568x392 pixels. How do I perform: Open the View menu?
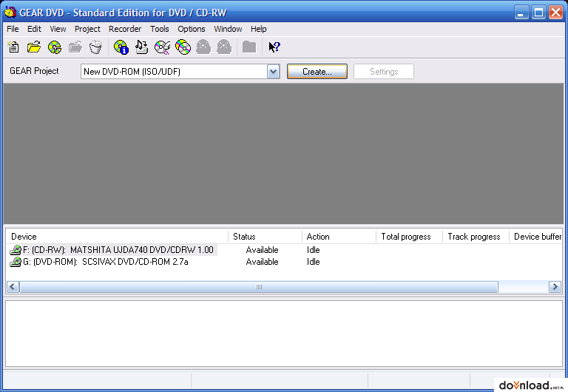[58, 29]
